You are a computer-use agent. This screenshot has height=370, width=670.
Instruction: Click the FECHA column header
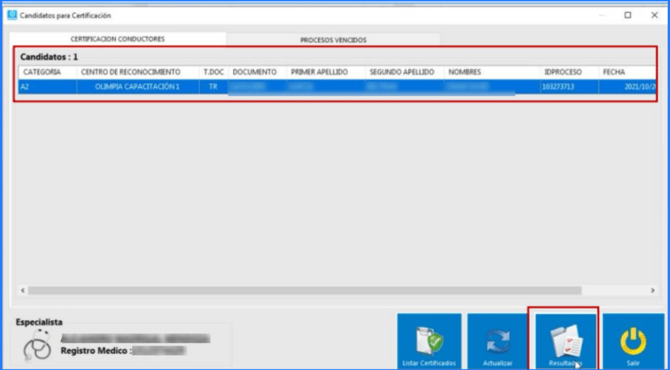[x=627, y=72]
